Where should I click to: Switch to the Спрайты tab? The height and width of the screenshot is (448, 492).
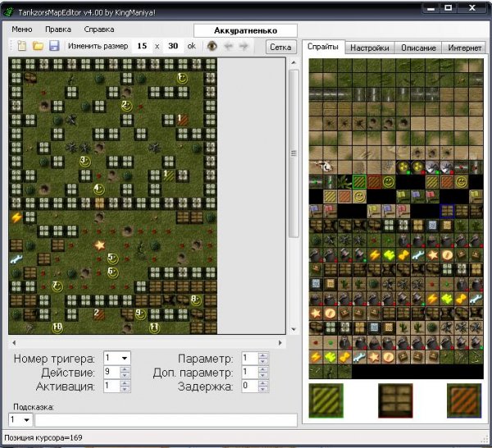point(323,47)
